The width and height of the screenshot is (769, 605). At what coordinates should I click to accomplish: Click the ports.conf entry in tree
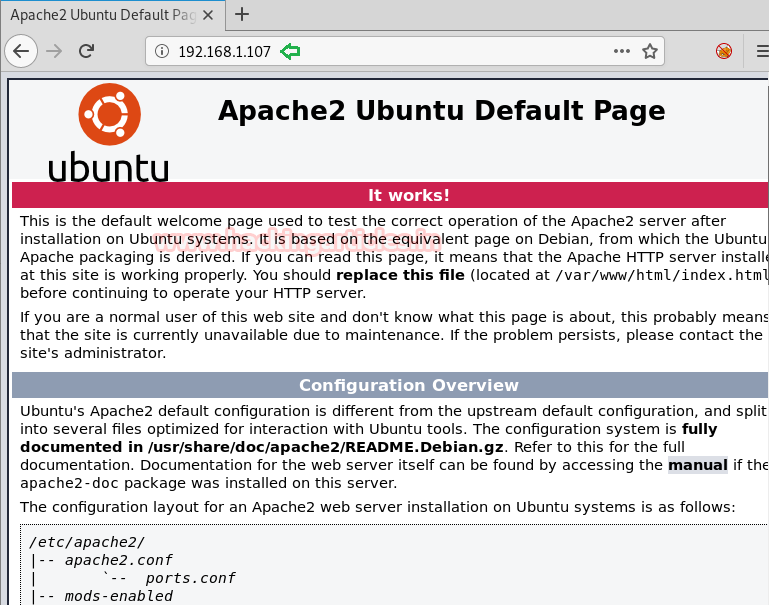pos(190,578)
